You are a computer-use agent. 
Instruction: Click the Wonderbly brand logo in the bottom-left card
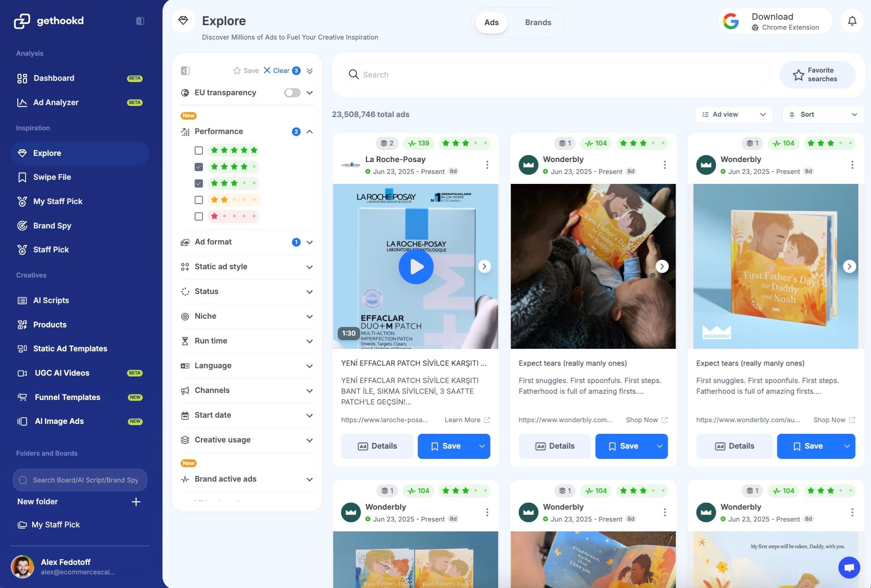(351, 512)
